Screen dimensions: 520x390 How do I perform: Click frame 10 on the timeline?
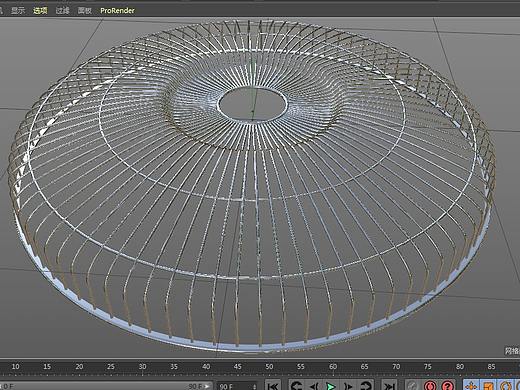[x=15, y=367]
